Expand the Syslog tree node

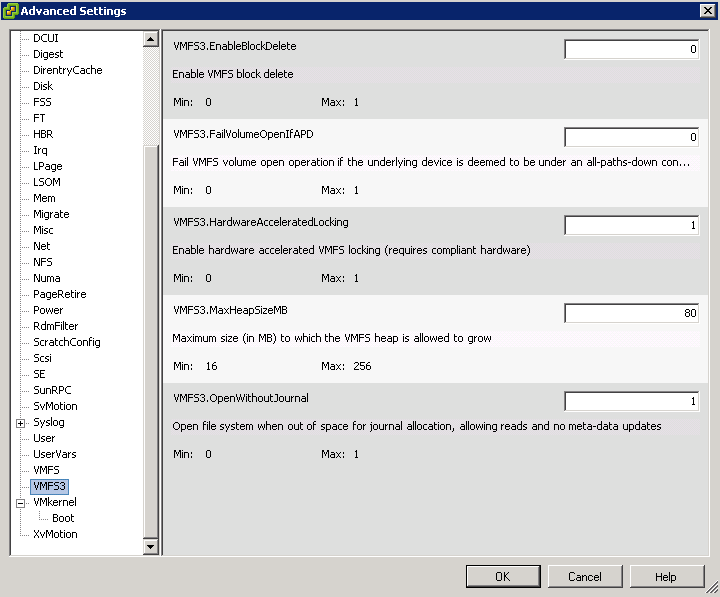pyautogui.click(x=20, y=423)
